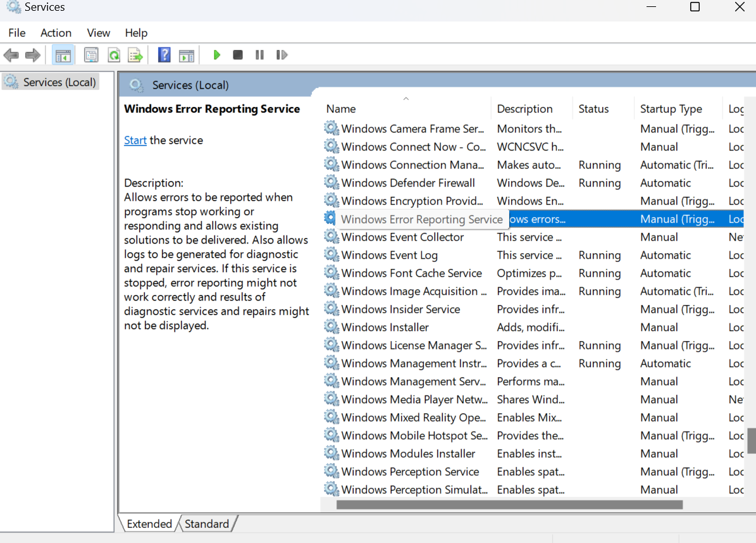Click gear icon of Windows Installer row
This screenshot has height=543, width=756.
332,327
